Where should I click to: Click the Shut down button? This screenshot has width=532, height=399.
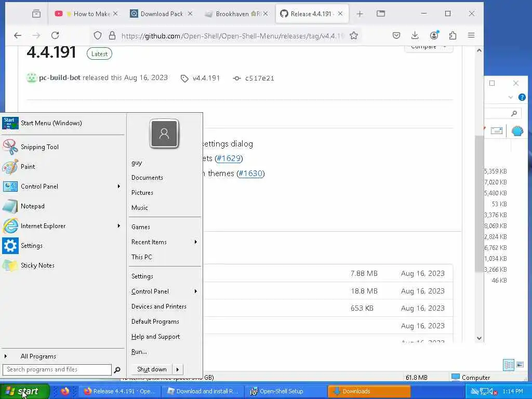tap(152, 369)
